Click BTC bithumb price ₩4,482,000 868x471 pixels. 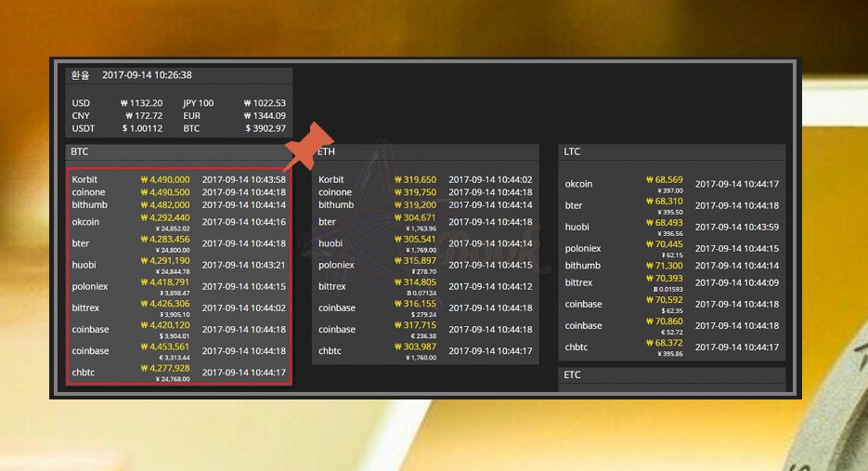165,205
